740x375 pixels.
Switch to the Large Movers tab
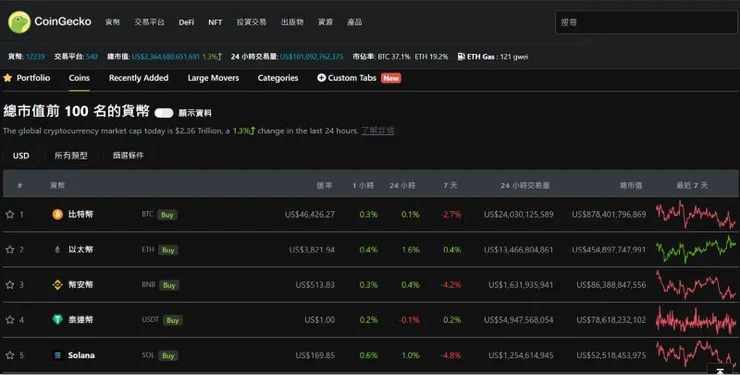pyautogui.click(x=213, y=78)
